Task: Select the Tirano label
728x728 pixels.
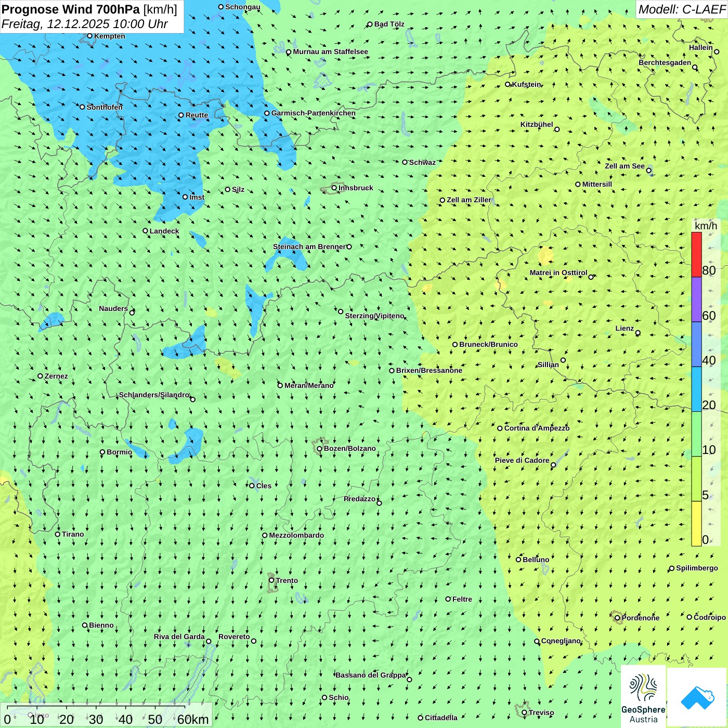Action: [x=73, y=534]
